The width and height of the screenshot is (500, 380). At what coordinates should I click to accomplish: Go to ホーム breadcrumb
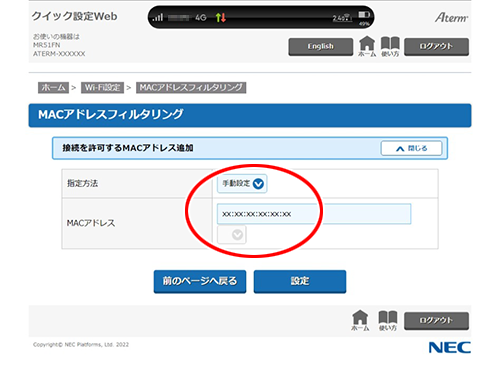coord(53,88)
